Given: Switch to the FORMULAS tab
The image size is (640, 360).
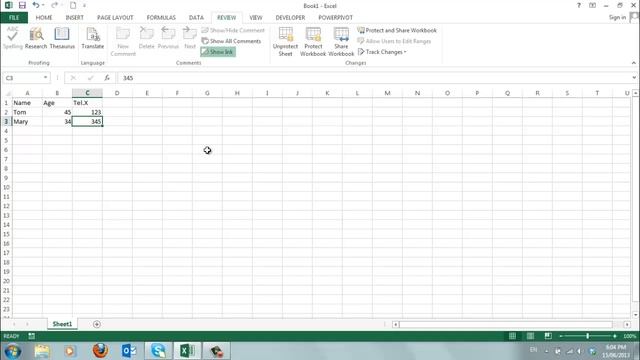Looking at the screenshot, I should coord(161,18).
